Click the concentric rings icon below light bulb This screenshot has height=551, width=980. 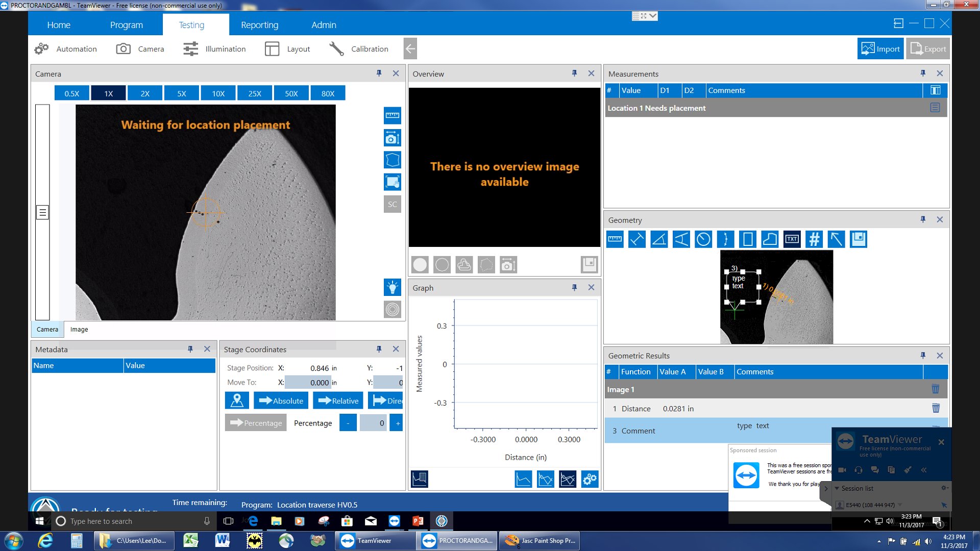coord(393,309)
